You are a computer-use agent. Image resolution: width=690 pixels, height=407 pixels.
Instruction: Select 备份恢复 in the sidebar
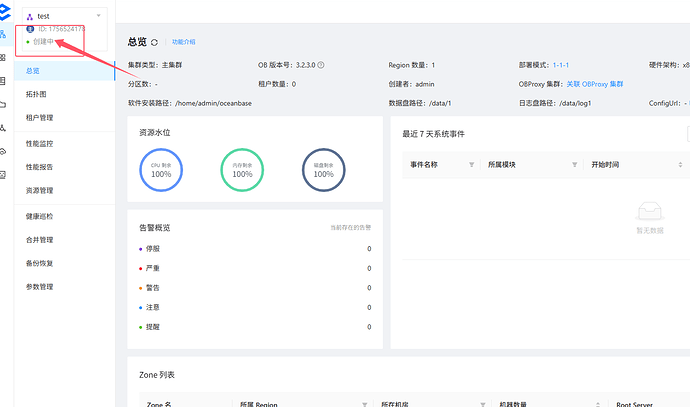(40, 263)
